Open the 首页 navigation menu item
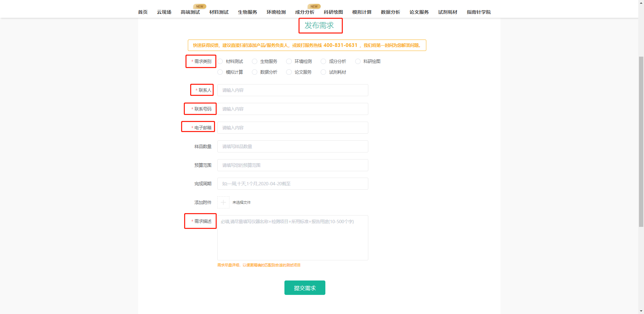Viewport: 644px width, 314px height. (x=142, y=12)
